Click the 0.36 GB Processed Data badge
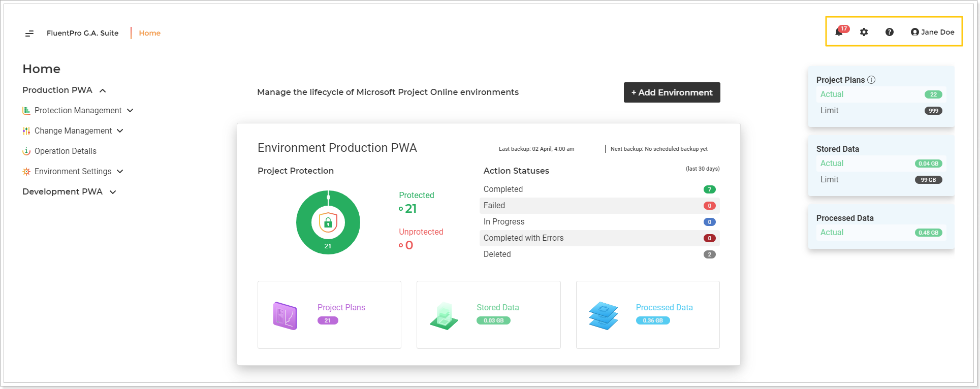 [x=653, y=320]
